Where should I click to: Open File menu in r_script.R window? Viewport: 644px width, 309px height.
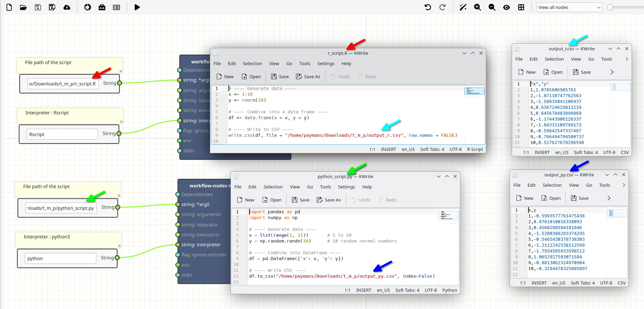pos(217,63)
